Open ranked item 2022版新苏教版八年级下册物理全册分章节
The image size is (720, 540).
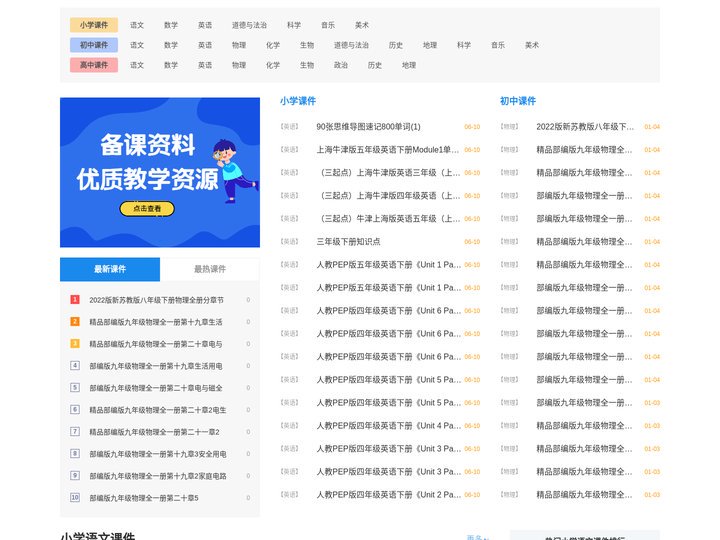[156, 300]
